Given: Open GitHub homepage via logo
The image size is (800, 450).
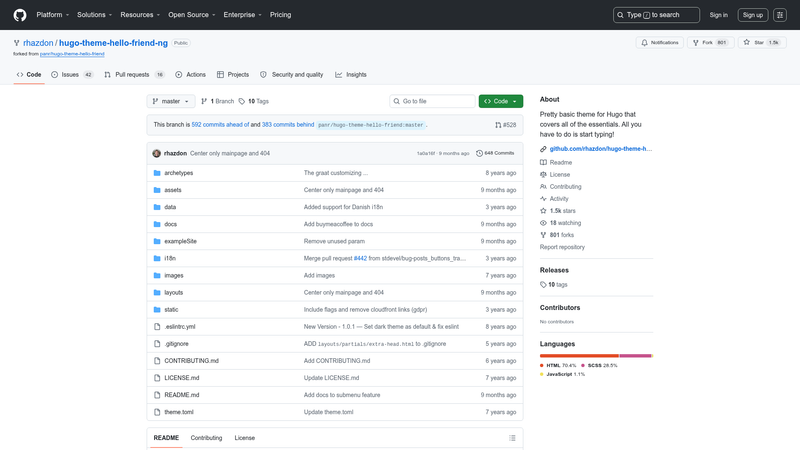Looking at the screenshot, I should click(x=20, y=15).
